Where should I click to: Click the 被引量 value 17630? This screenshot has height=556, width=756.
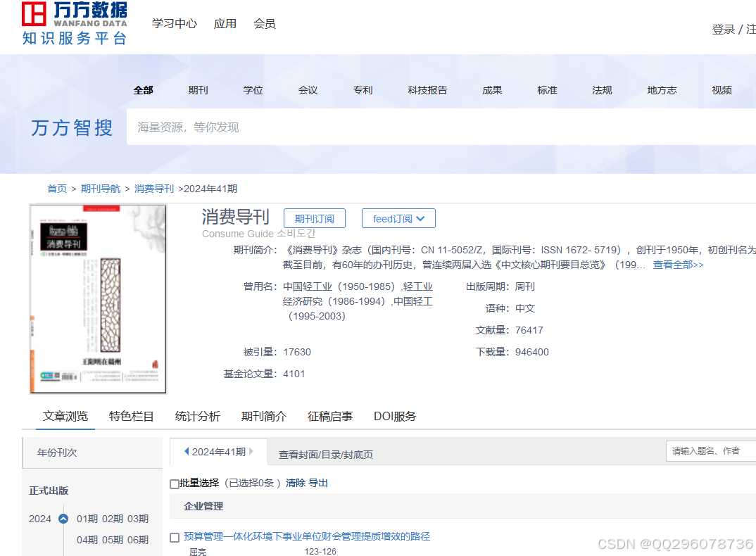pyautogui.click(x=297, y=352)
